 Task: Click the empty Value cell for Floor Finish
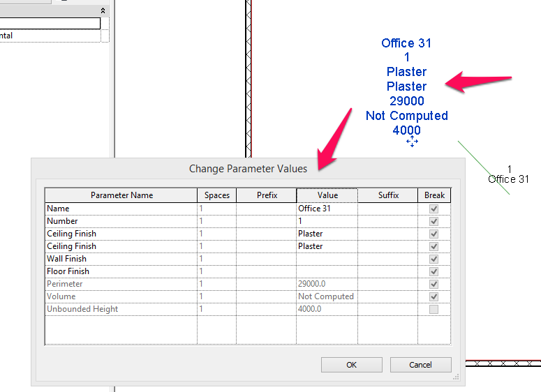(x=327, y=271)
